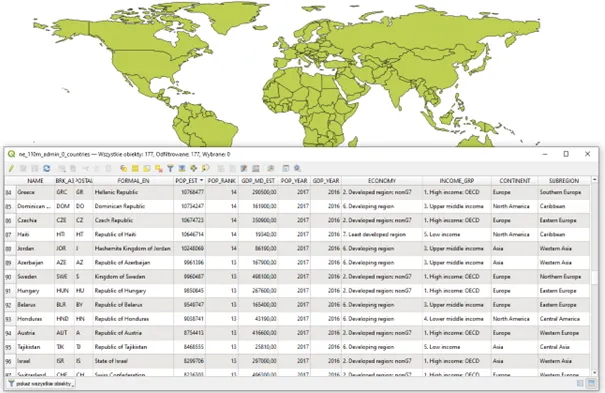
Task: Select all features in the table
Action: [135, 169]
